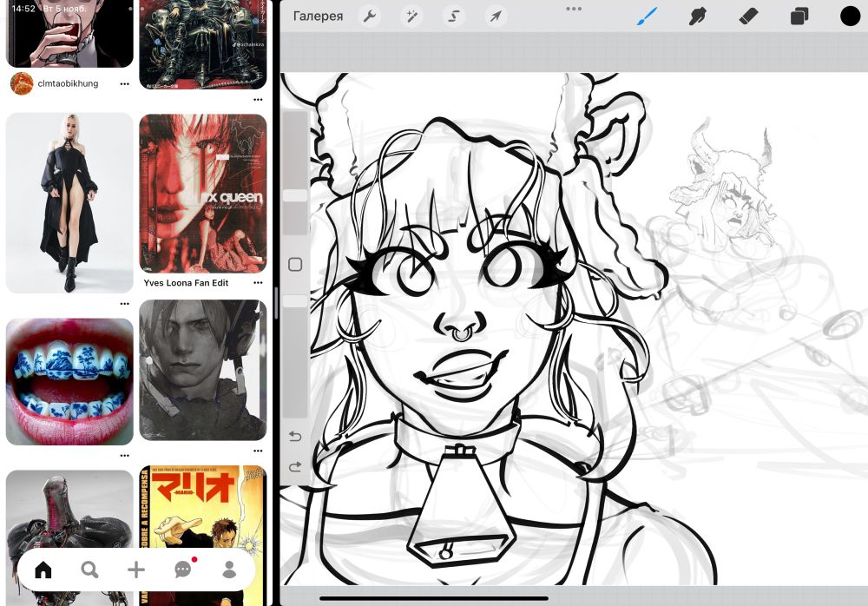Open options for the grayscale man portrait
The image size is (868, 606).
(258, 451)
